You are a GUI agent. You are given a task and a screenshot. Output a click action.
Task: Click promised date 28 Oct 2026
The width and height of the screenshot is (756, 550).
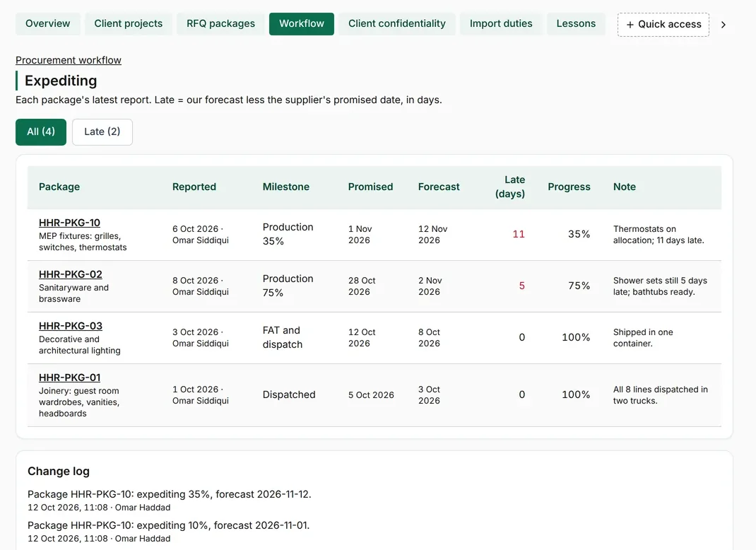coord(362,286)
